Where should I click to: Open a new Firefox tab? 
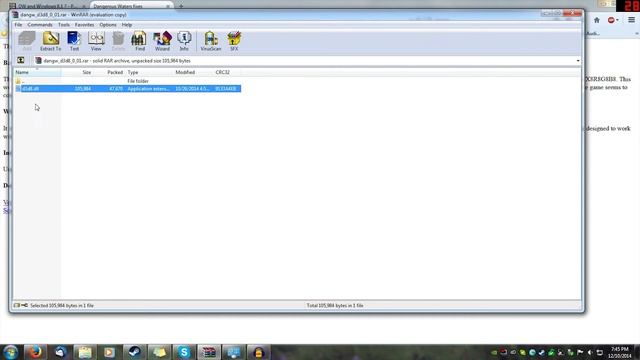(181, 6)
